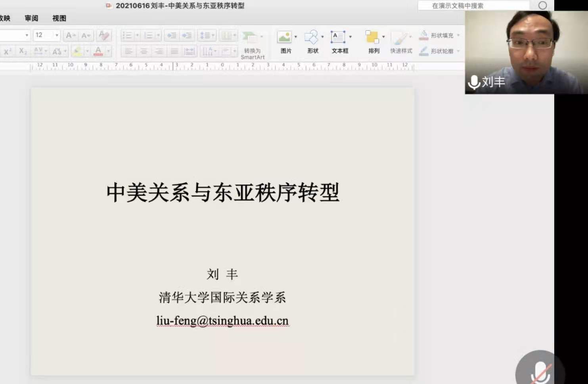Click the Picture (图片) insert icon
This screenshot has height=384, width=588.
click(284, 37)
